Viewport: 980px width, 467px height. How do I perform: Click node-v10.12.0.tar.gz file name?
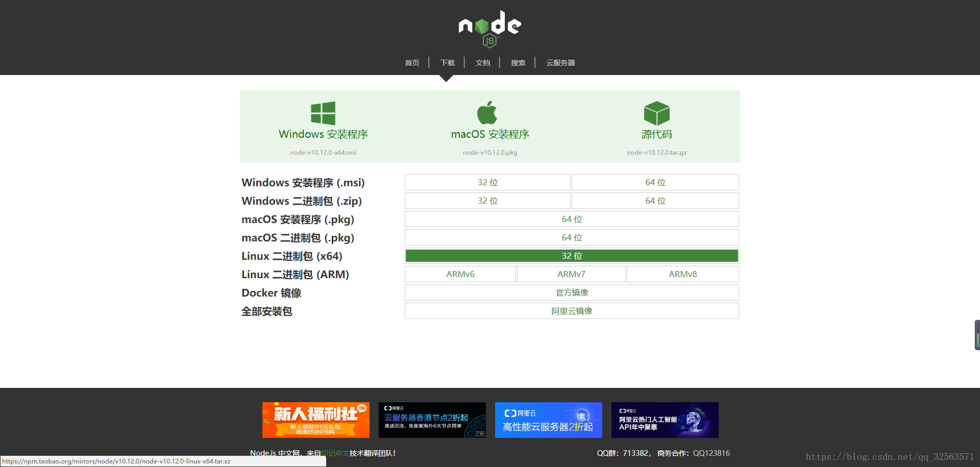[657, 153]
